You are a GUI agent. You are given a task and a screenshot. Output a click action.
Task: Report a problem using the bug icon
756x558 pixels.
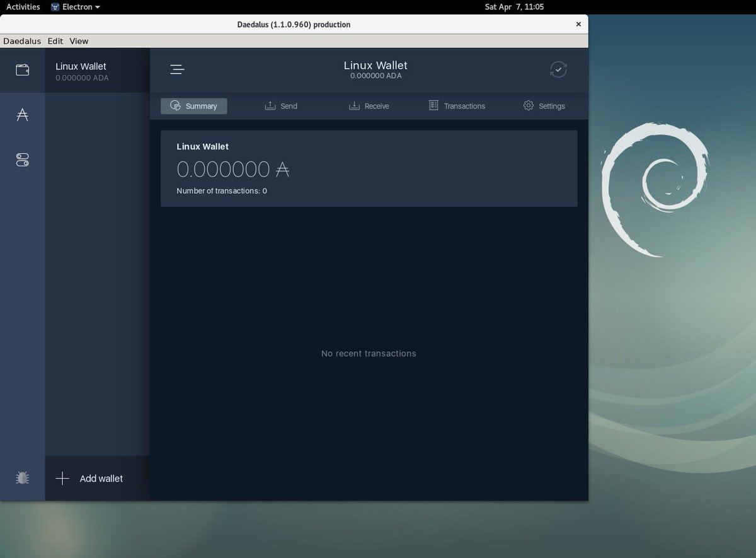[22, 478]
